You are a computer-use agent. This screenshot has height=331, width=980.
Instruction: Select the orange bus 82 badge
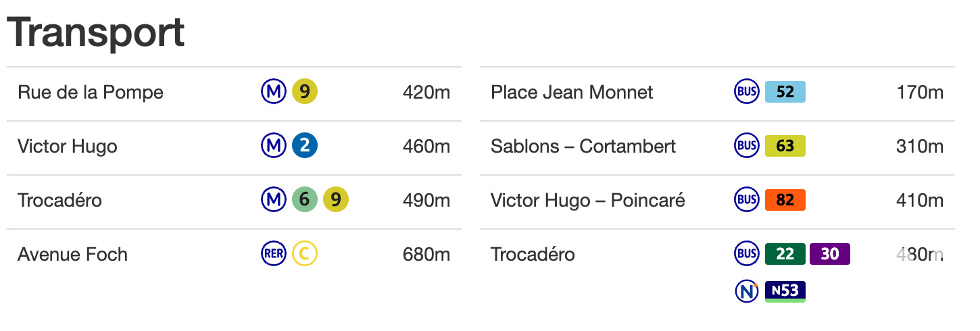785,200
